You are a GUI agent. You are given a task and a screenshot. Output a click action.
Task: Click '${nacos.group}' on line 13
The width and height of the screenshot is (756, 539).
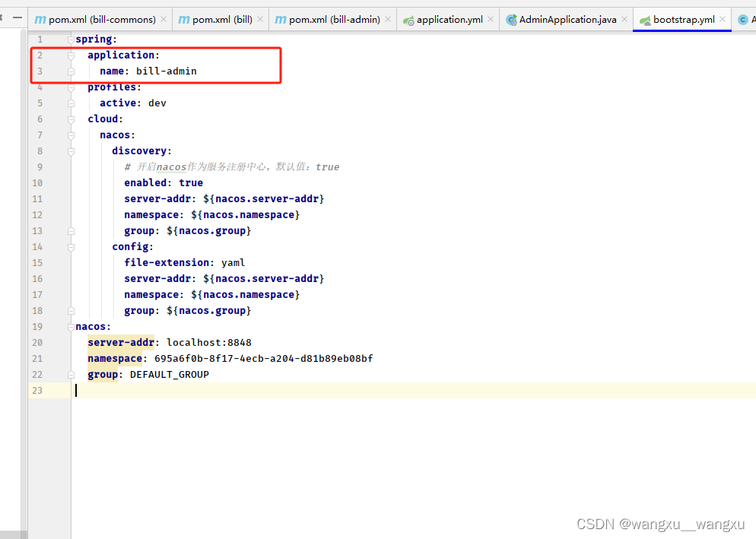(208, 230)
